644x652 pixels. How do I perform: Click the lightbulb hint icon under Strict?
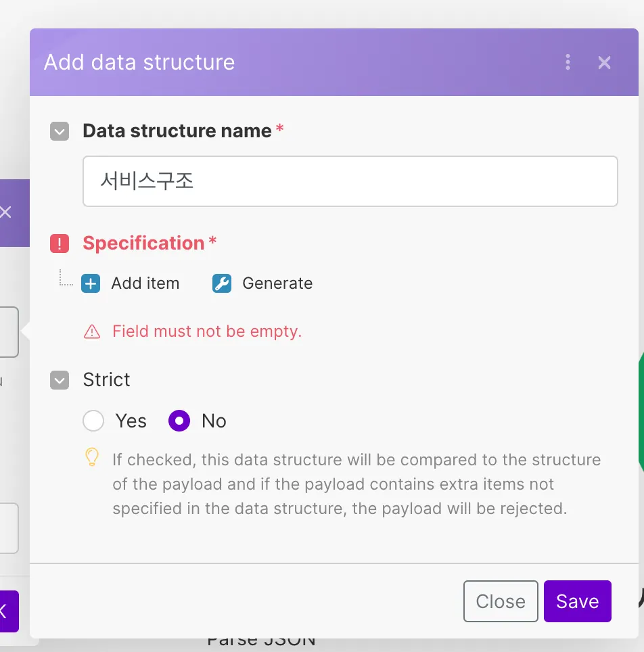(92, 458)
